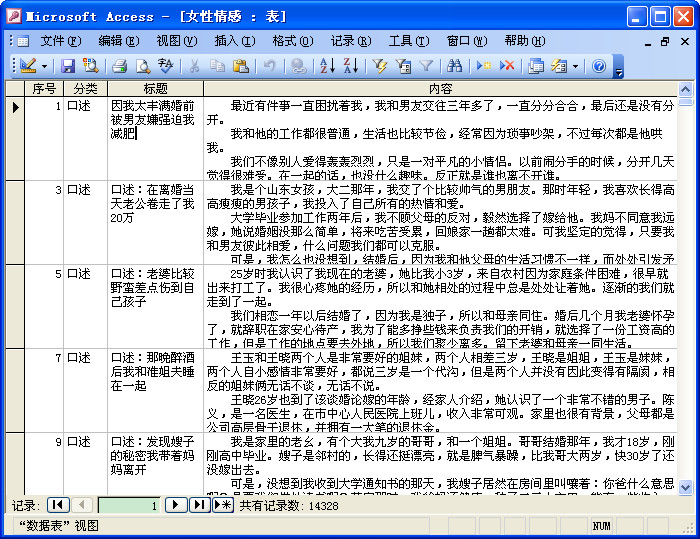
Task: Open the 帮助(H) menu
Action: click(x=525, y=41)
